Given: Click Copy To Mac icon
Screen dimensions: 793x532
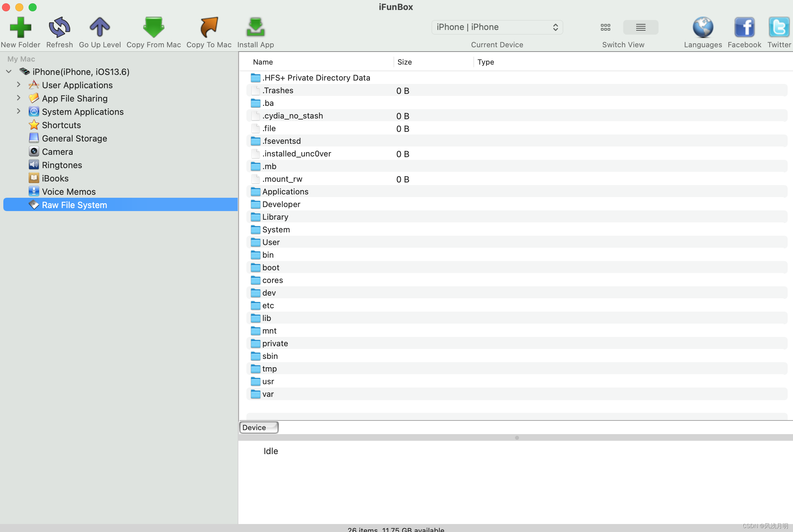Looking at the screenshot, I should point(209,27).
